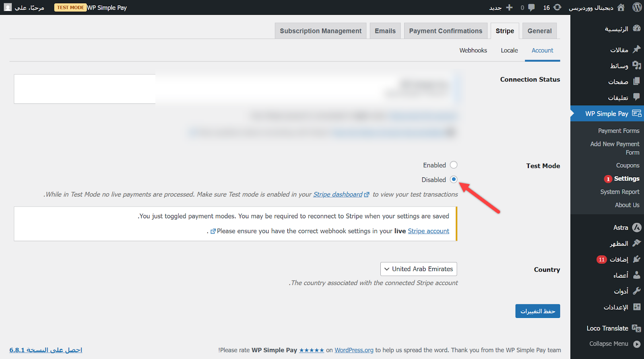
Task: Switch to the Stripe tab
Action: tap(505, 31)
